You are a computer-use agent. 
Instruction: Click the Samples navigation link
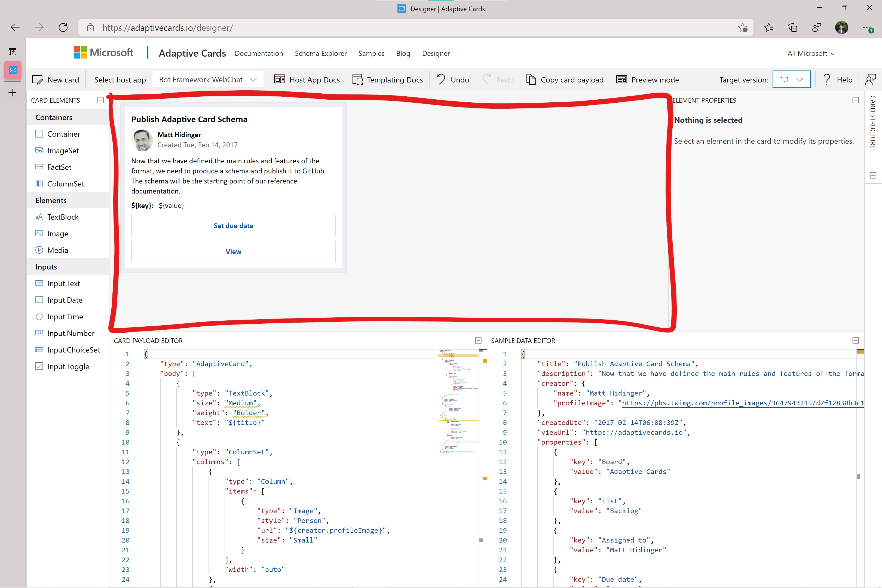pos(371,53)
